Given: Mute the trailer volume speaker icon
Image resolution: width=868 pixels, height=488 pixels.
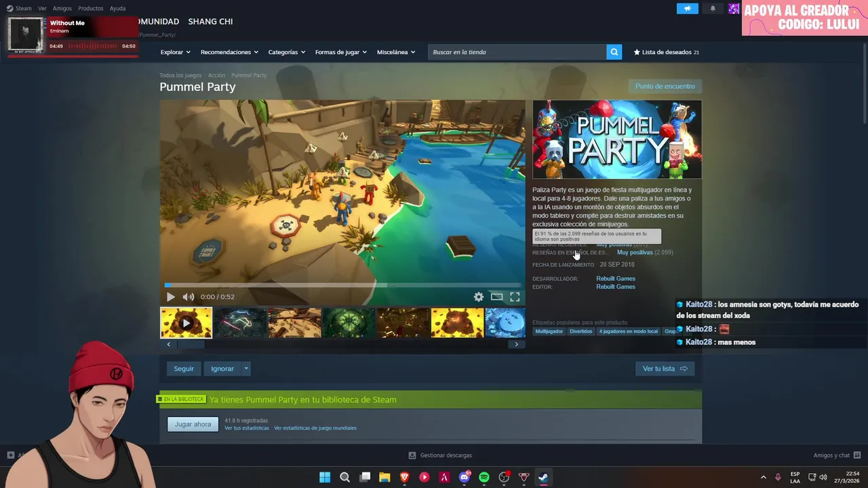Looking at the screenshot, I should (x=188, y=297).
